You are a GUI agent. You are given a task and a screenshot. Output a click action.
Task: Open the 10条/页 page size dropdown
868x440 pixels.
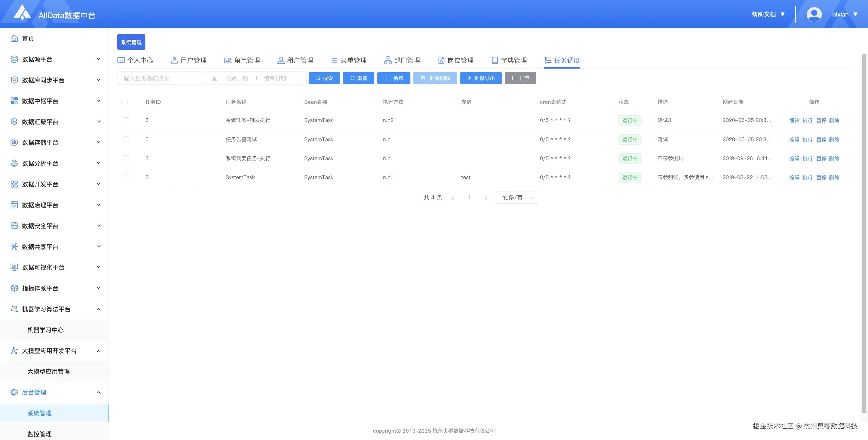click(x=516, y=198)
